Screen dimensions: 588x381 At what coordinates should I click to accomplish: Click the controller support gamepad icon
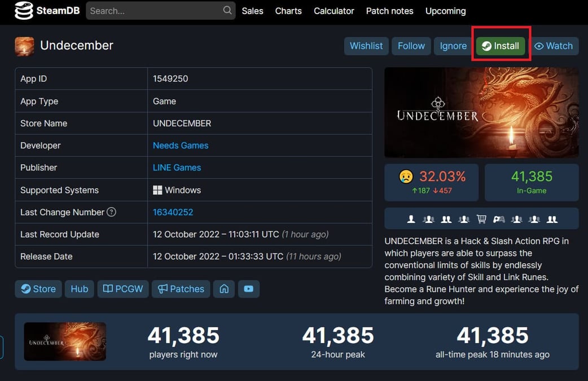(499, 219)
